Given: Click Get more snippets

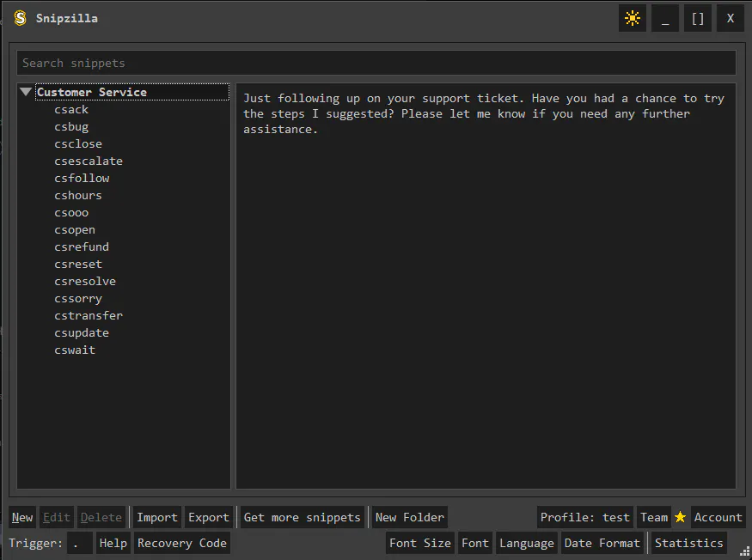Looking at the screenshot, I should [x=303, y=517].
